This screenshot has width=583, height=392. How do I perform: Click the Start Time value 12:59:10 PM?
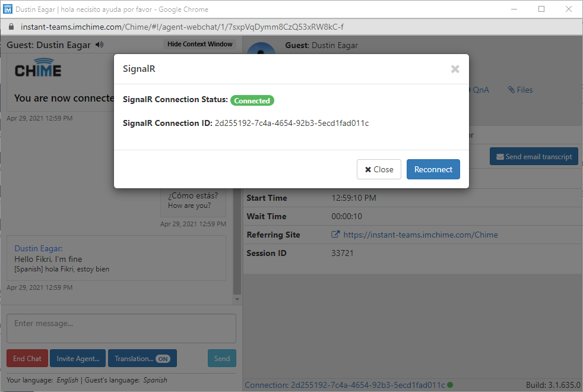coord(354,198)
